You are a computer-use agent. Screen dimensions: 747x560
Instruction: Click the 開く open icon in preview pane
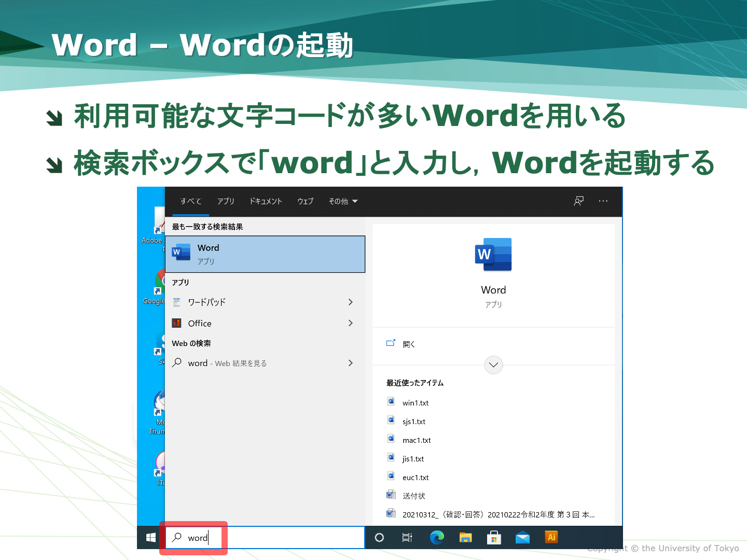click(391, 343)
